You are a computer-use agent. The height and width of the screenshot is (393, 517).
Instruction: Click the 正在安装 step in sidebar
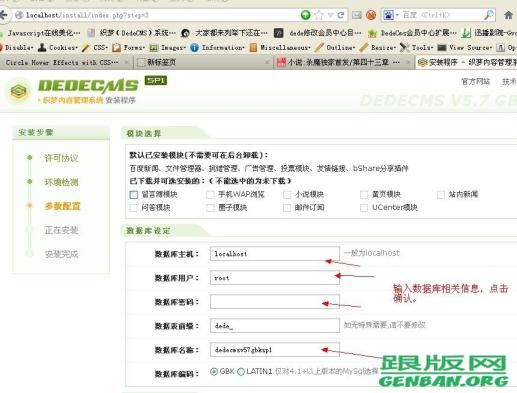pos(61,230)
